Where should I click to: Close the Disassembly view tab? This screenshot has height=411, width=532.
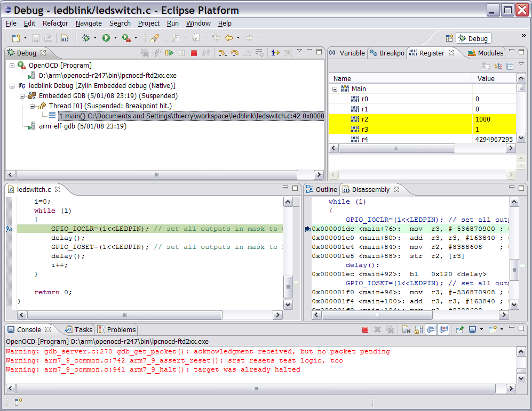click(396, 189)
